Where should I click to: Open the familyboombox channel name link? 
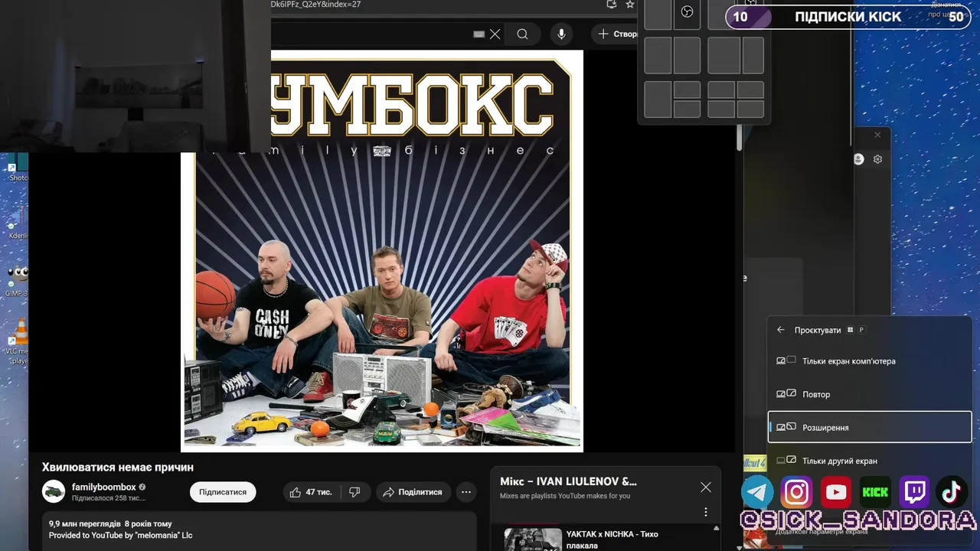tap(103, 487)
